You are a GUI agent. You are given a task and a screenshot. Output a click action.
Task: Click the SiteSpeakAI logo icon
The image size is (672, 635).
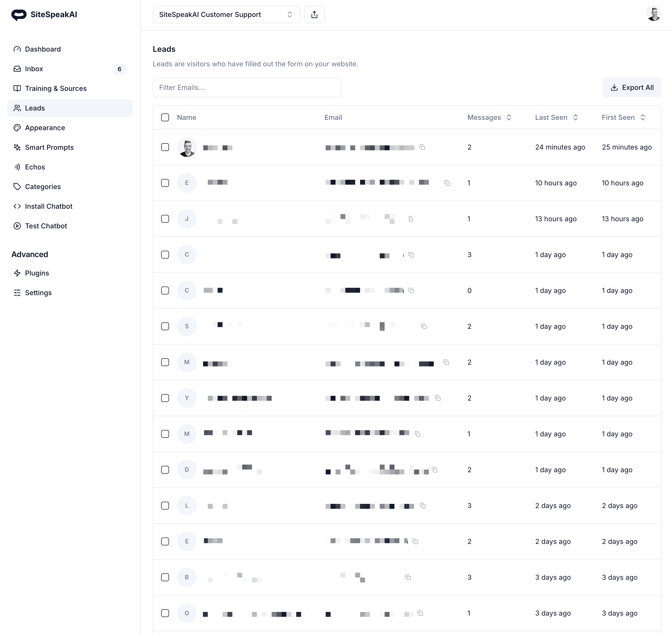tap(19, 14)
